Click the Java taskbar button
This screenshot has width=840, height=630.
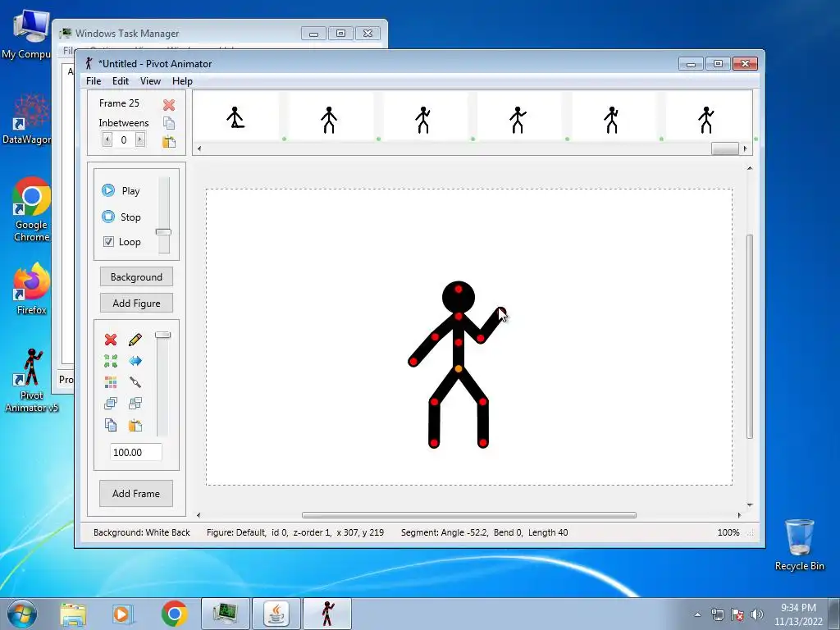[276, 614]
